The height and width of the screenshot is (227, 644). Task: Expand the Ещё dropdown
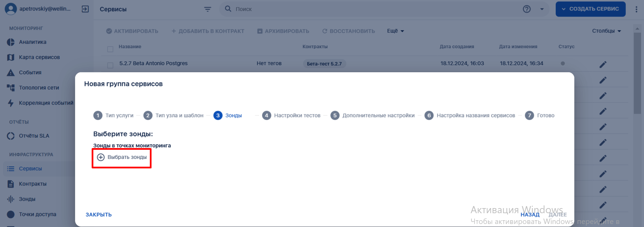click(395, 31)
